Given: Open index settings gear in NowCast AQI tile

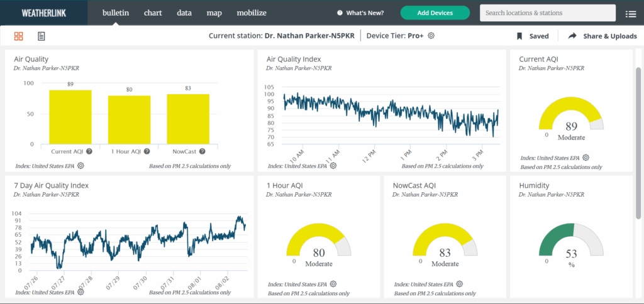Looking at the screenshot, I should tap(460, 284).
